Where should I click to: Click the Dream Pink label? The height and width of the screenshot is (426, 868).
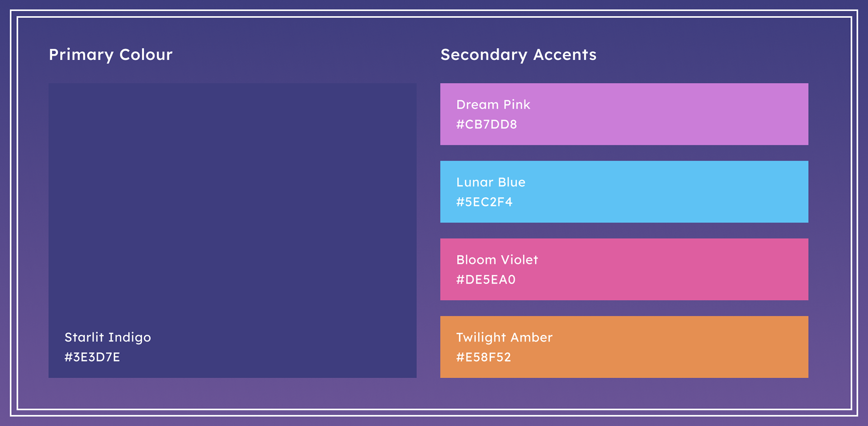(x=493, y=104)
